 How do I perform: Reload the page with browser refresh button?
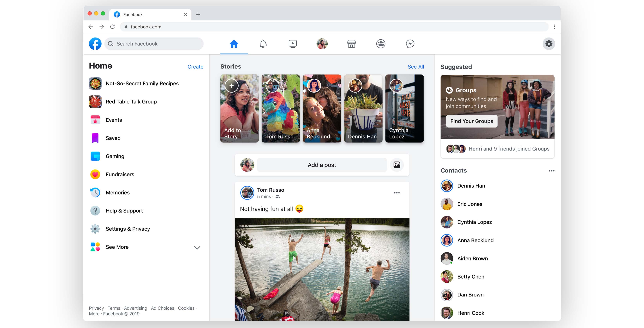click(x=112, y=27)
